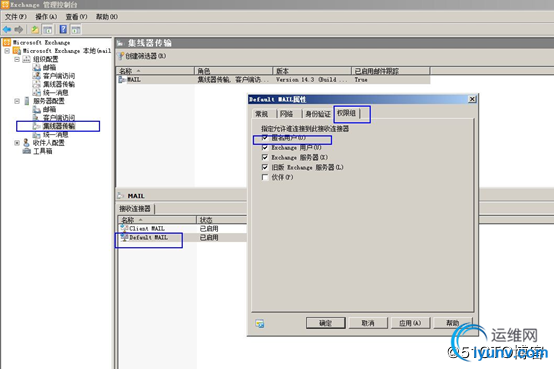Toggle Exchange 服务器 checkbox
Viewport: 554px width, 369px height.
pyautogui.click(x=265, y=157)
